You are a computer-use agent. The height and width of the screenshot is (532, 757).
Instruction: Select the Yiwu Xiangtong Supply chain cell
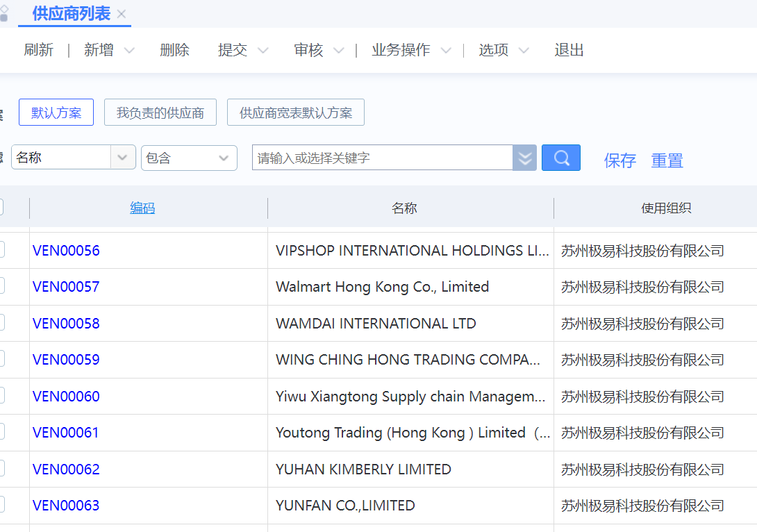pos(410,397)
